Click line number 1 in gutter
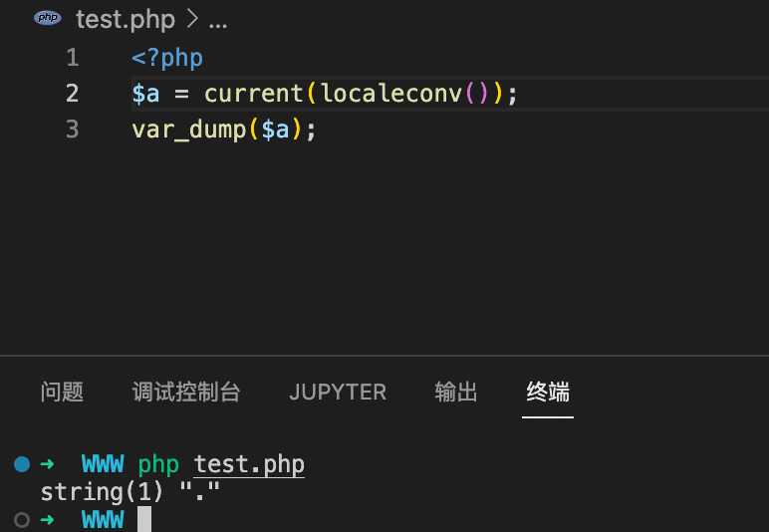Screen dimensions: 769x532 73,58
